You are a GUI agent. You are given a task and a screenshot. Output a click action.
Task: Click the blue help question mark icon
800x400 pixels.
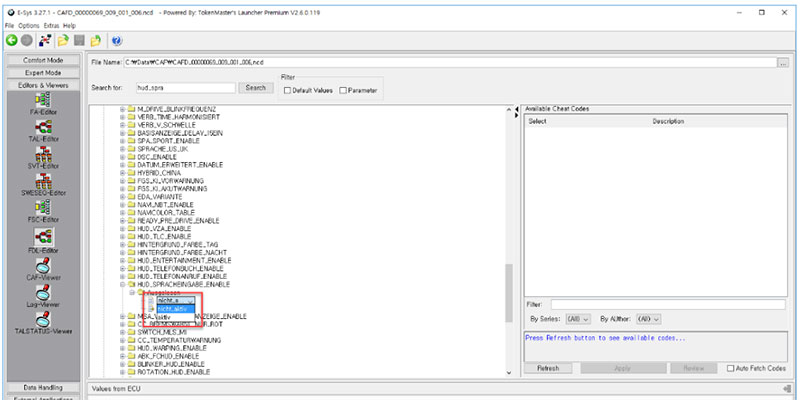point(116,40)
